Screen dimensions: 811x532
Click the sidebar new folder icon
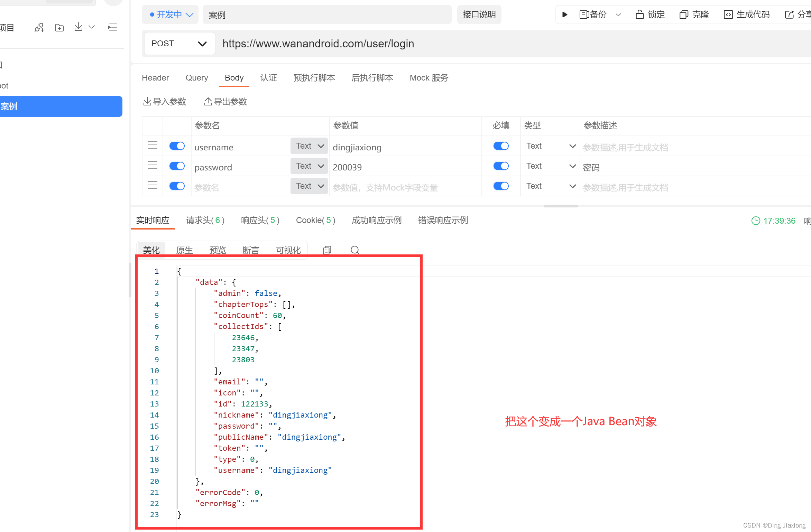tap(59, 28)
